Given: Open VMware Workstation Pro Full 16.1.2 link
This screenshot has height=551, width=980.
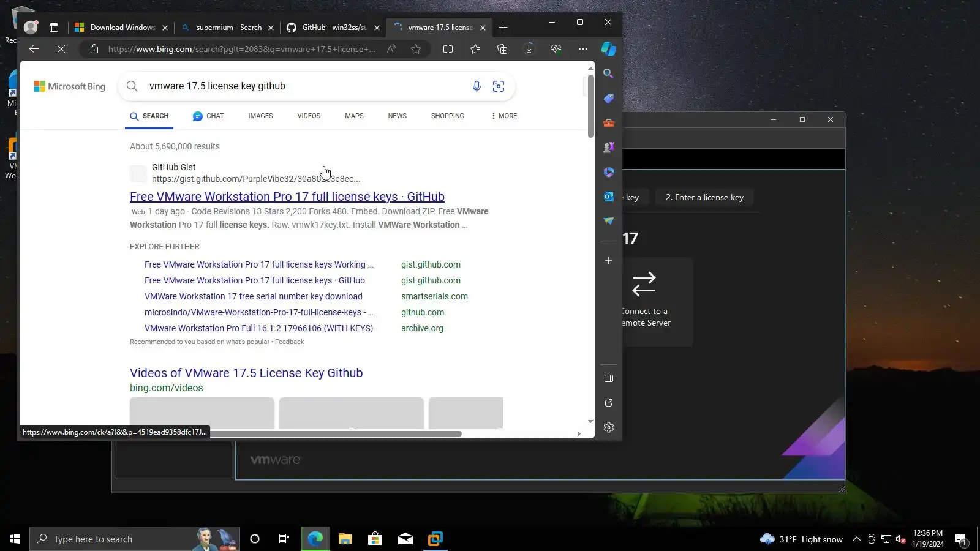Looking at the screenshot, I should click(x=258, y=328).
